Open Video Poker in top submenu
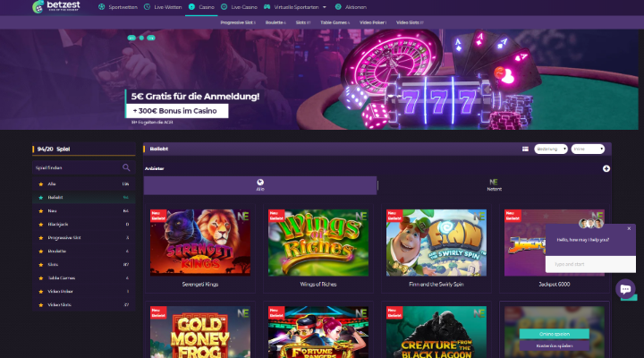The image size is (644, 358). click(372, 22)
